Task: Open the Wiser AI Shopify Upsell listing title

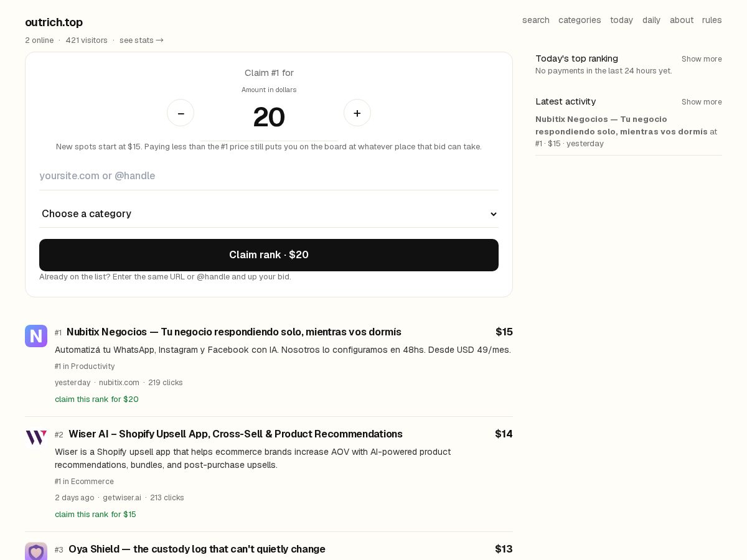Action: pos(235,434)
